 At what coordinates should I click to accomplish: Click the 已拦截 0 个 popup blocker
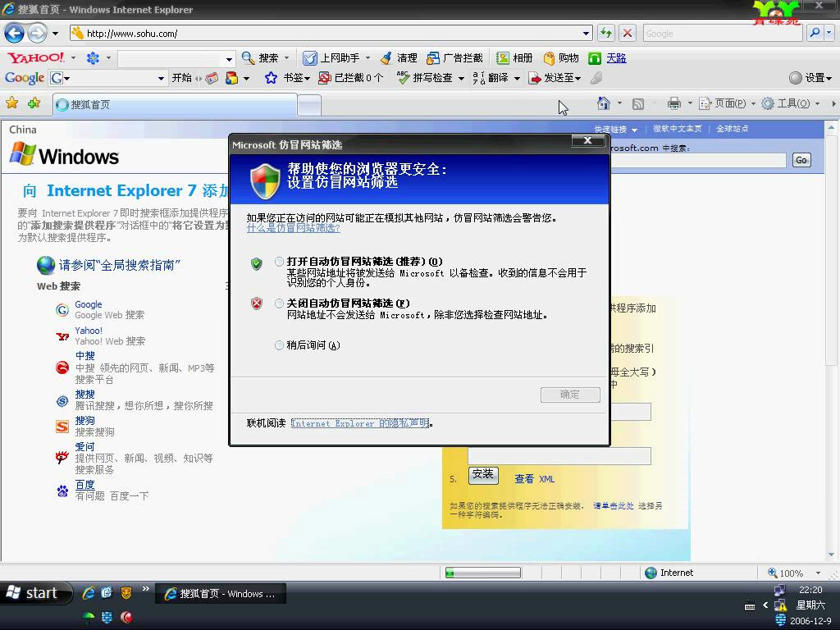pyautogui.click(x=351, y=78)
